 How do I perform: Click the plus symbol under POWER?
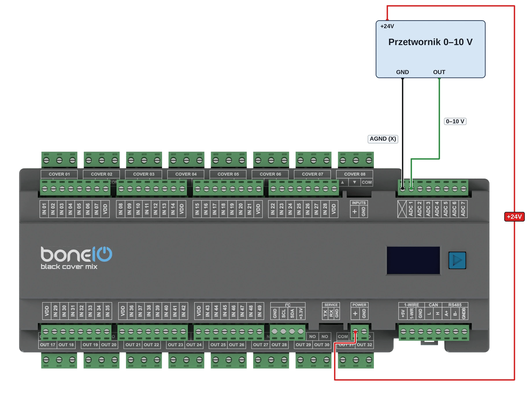(x=355, y=313)
